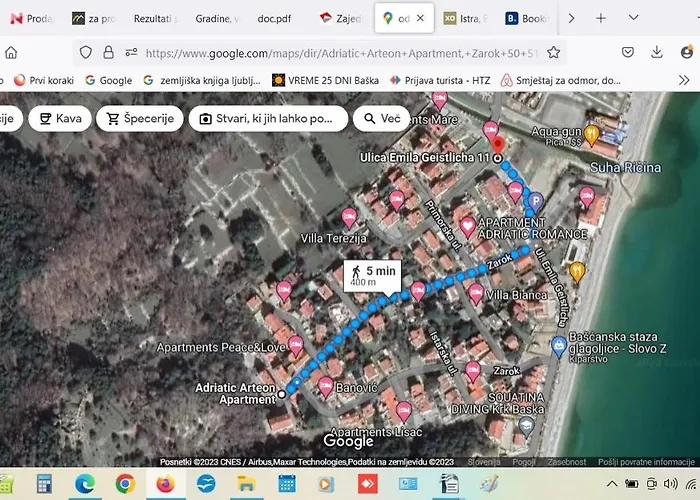Bookmark this page with the star icon

coord(553,52)
